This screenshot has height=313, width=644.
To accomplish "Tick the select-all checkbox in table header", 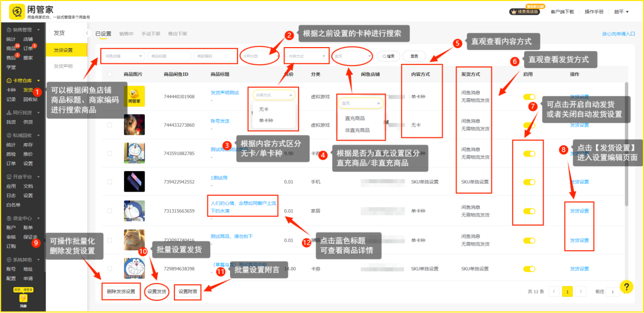I will point(110,74).
